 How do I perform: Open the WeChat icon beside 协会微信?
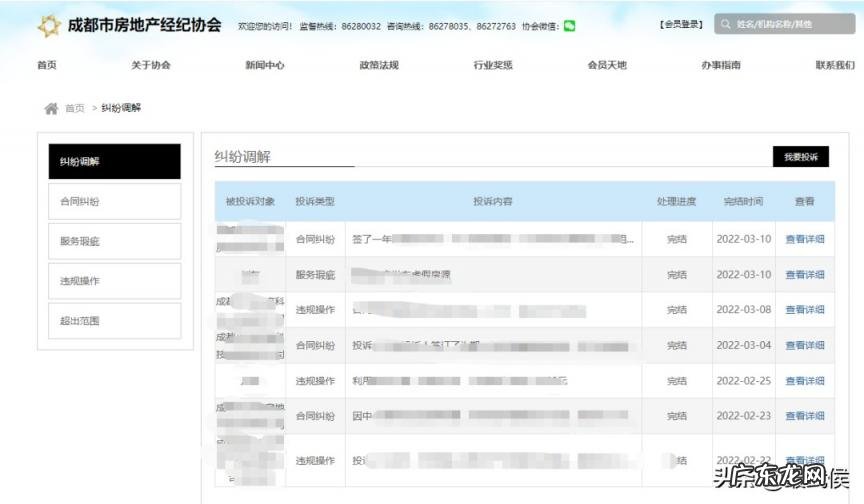click(x=569, y=26)
